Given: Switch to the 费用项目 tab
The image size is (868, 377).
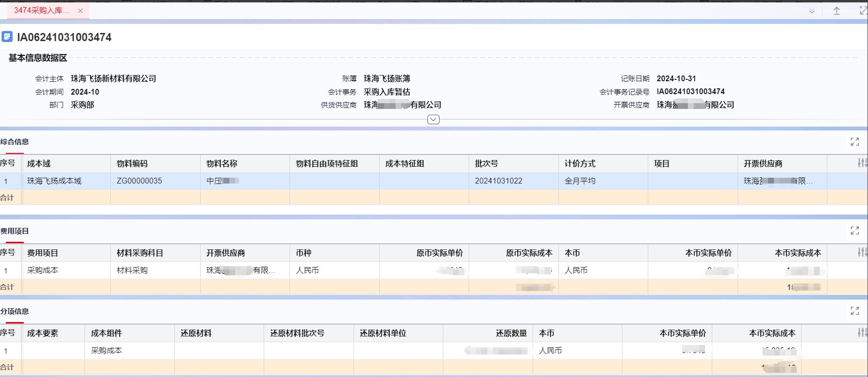Looking at the screenshot, I should [x=15, y=231].
